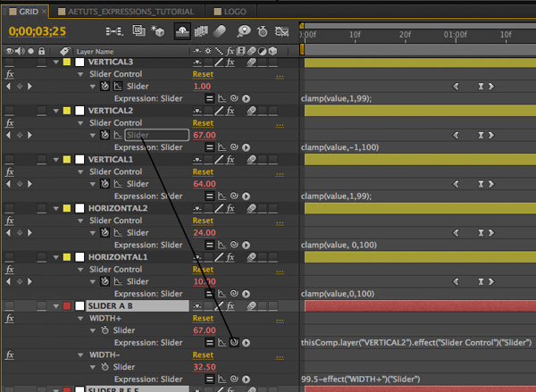Image resolution: width=536 pixels, height=392 pixels.
Task: Toggle graph icon for VERTICAL3 Slider
Action: coord(118,86)
